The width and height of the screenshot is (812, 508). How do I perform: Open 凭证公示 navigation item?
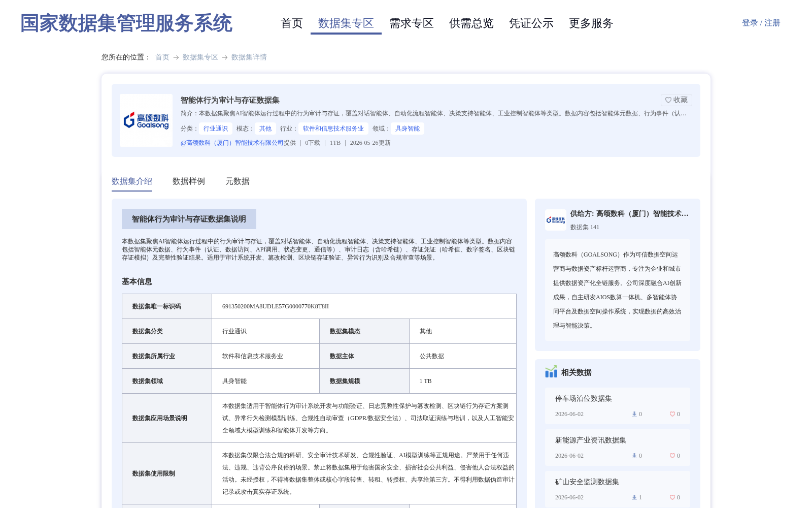tap(531, 23)
